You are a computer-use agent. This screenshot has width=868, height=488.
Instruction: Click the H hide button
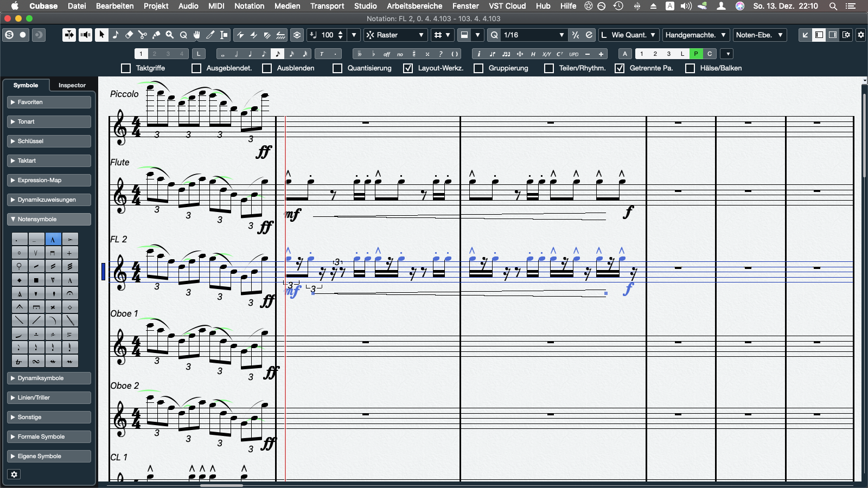[x=533, y=54]
